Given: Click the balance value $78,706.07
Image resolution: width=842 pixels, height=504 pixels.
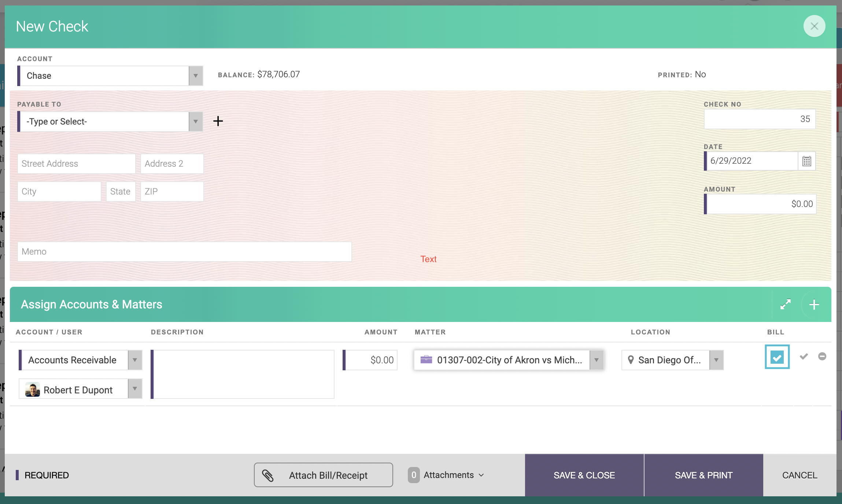Looking at the screenshot, I should pos(278,74).
